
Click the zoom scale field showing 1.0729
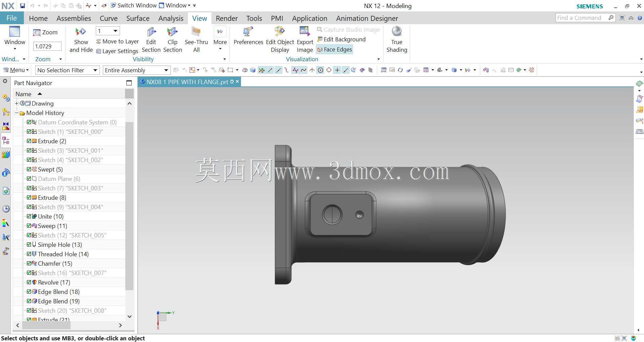(x=47, y=46)
